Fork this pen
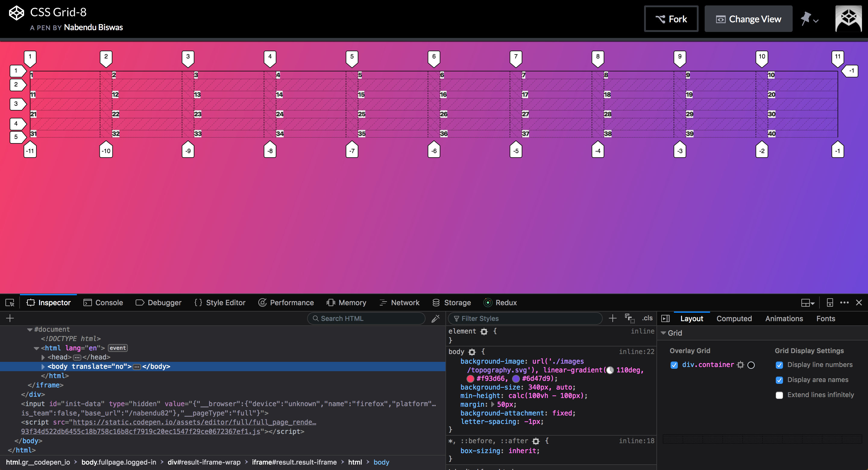The height and width of the screenshot is (470, 868). point(671,19)
